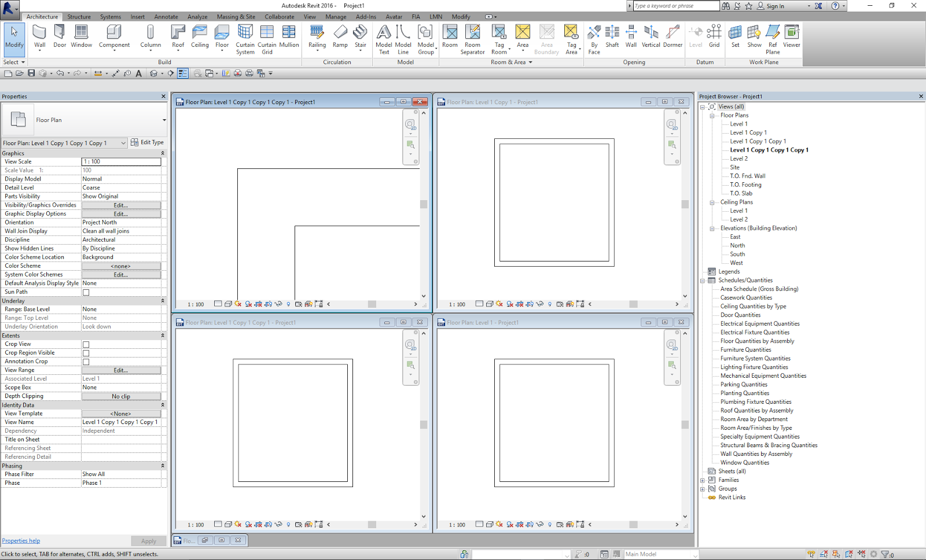Collapse the Graphics properties section
The width and height of the screenshot is (926, 560).
pos(163,153)
